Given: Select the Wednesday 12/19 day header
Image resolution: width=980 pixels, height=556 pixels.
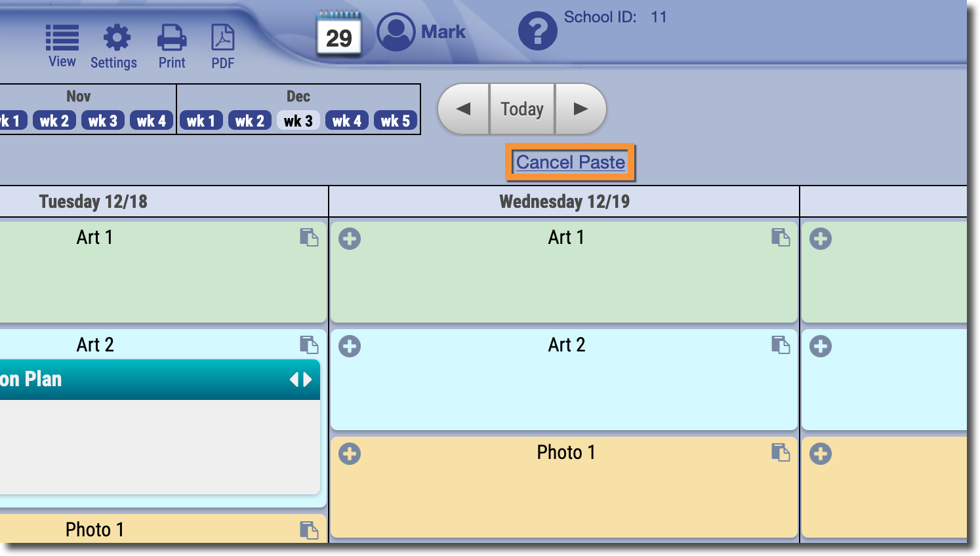Looking at the screenshot, I should (x=564, y=201).
